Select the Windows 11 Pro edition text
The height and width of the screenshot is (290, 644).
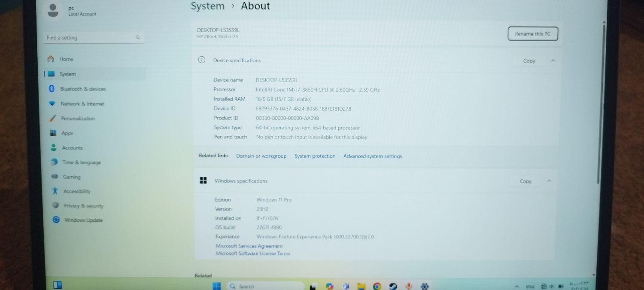click(274, 200)
